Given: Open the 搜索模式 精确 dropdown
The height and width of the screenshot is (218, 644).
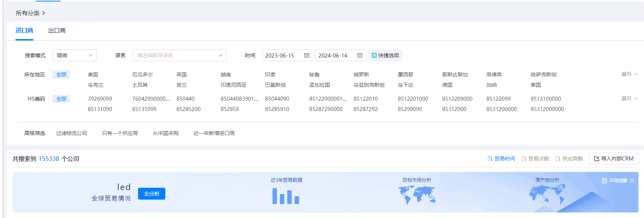Looking at the screenshot, I should click(75, 55).
